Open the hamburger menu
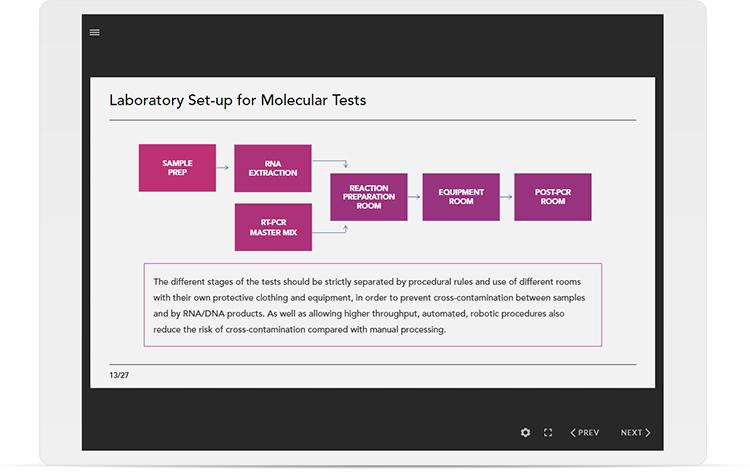Viewport: 750px width, 474px height. point(95,32)
